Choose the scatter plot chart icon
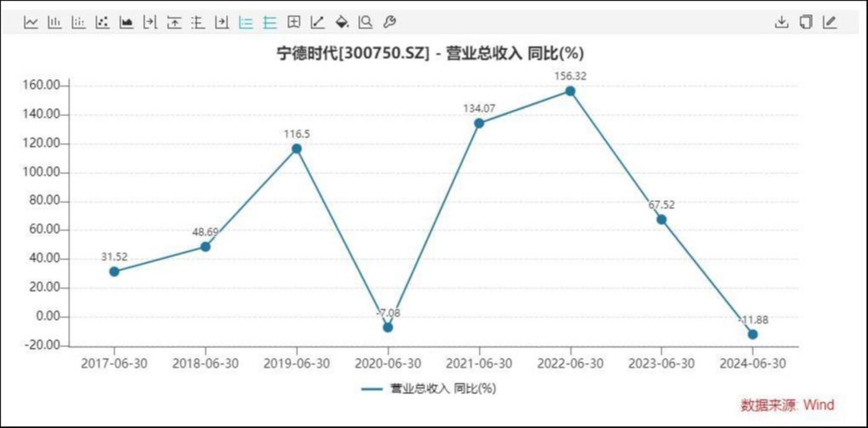The image size is (868, 428). [x=102, y=22]
